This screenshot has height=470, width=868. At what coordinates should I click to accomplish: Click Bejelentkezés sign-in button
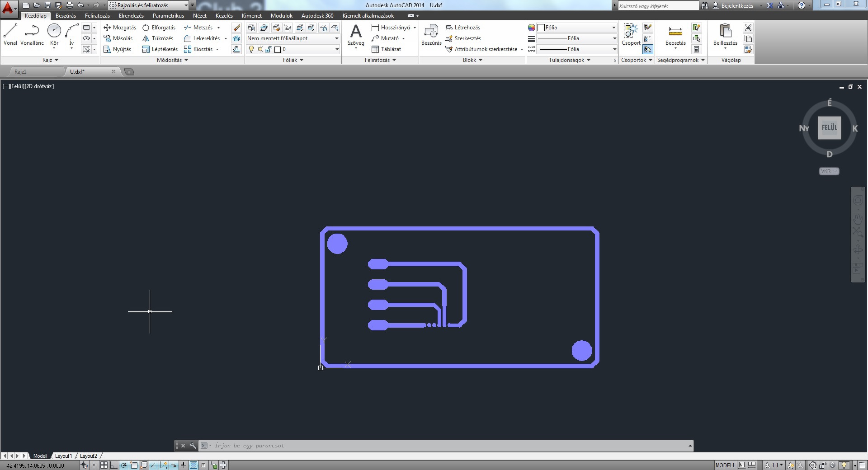[x=733, y=5]
